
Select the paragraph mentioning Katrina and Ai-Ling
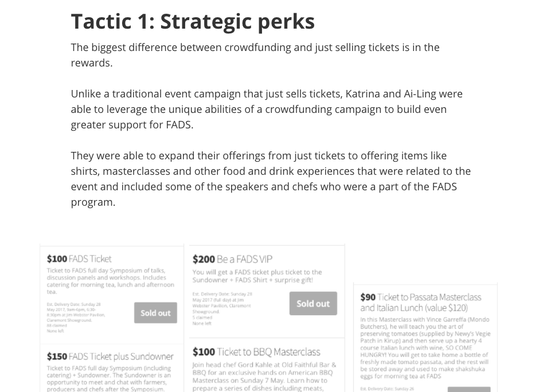point(267,109)
